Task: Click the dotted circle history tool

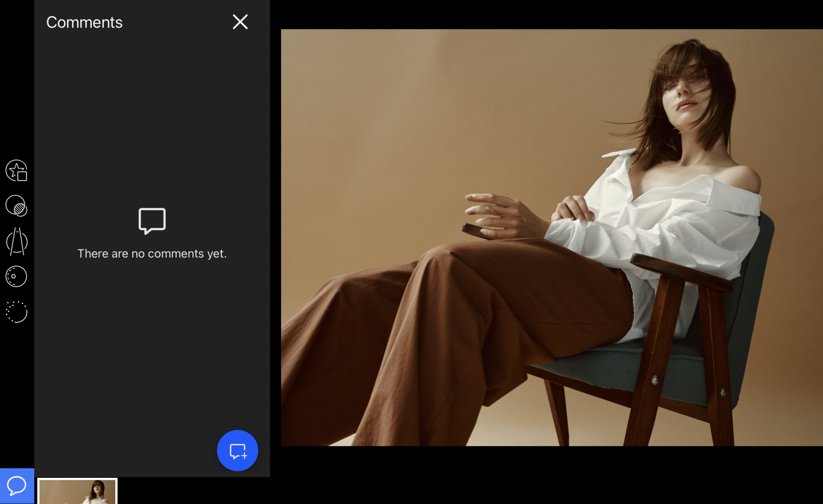Action: (16, 312)
